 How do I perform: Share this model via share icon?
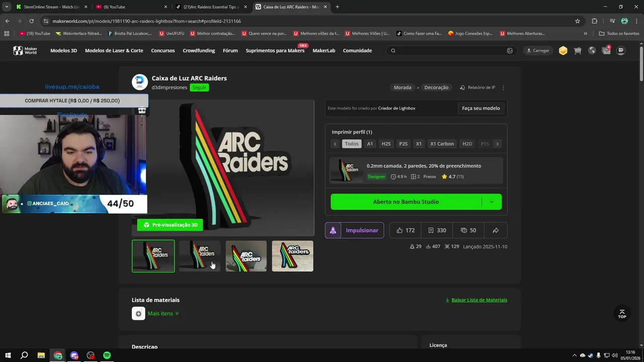click(x=496, y=230)
